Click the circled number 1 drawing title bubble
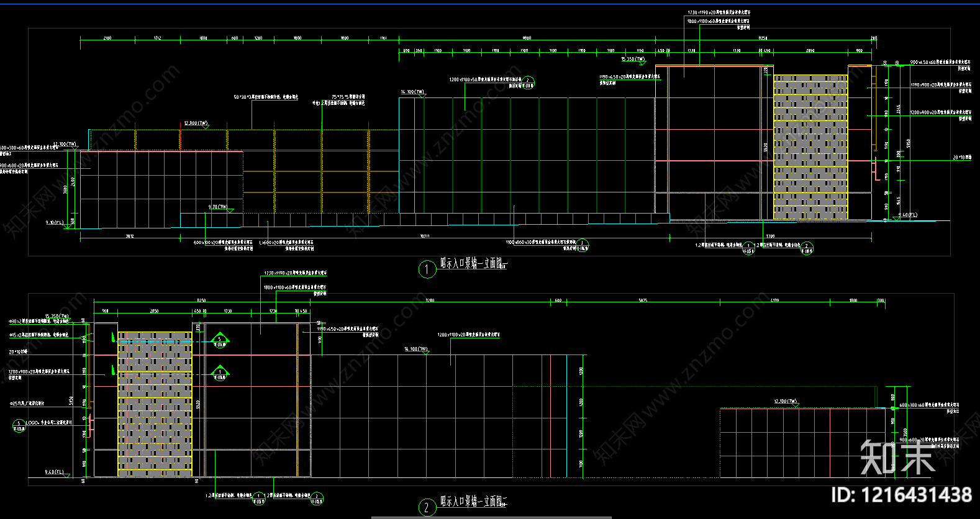The height and width of the screenshot is (519, 980). coord(427,269)
